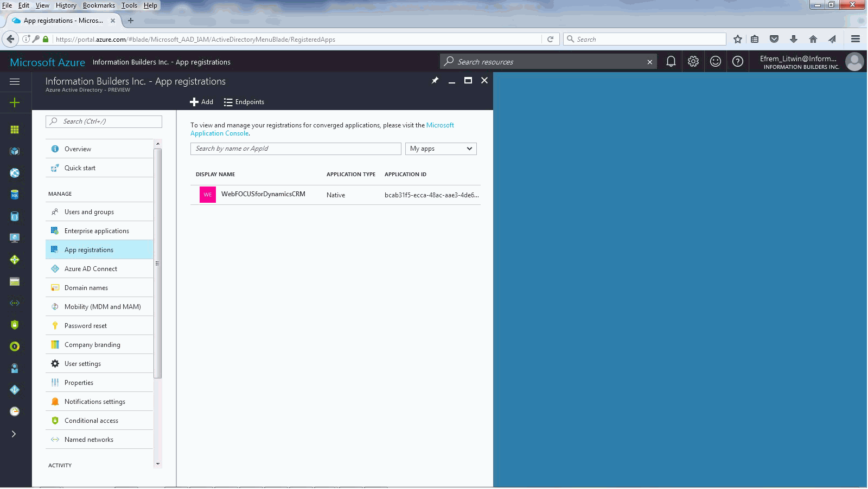The image size is (868, 489).
Task: Open Azure notifications bell
Action: coord(671,61)
